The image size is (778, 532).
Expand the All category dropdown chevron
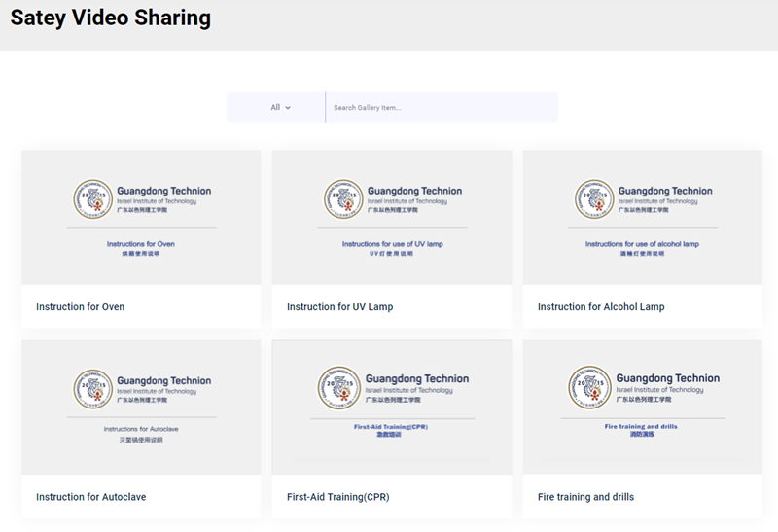point(288,108)
